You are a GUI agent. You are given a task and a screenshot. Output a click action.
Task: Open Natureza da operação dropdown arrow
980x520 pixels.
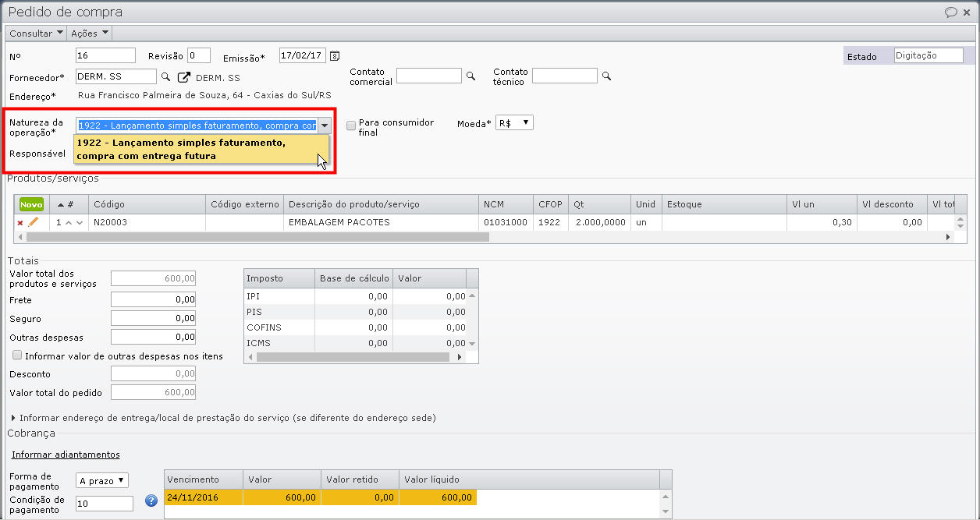(325, 126)
